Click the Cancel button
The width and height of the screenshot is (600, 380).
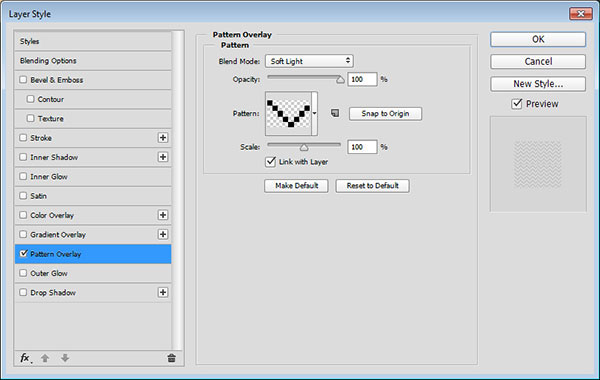[x=538, y=62]
